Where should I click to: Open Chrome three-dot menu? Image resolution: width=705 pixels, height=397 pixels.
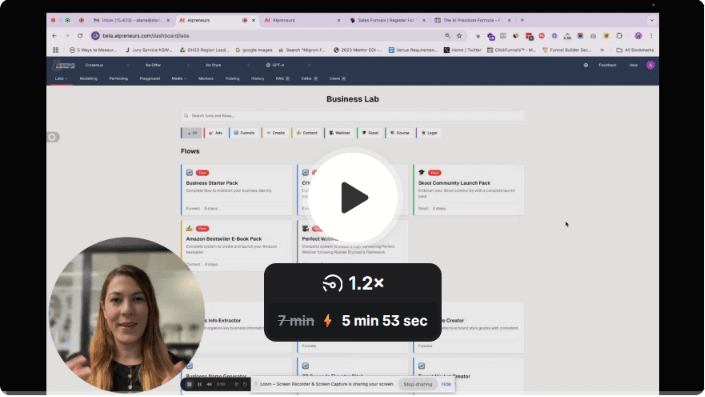point(651,36)
